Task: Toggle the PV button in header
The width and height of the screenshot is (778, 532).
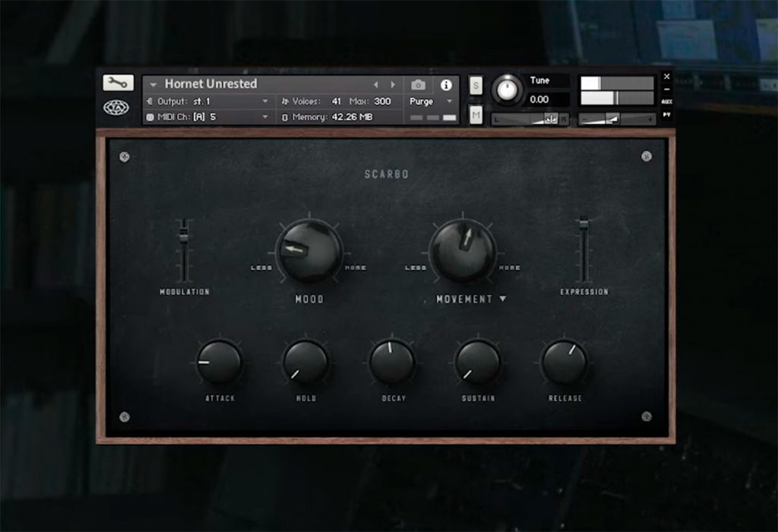Action: [x=667, y=115]
